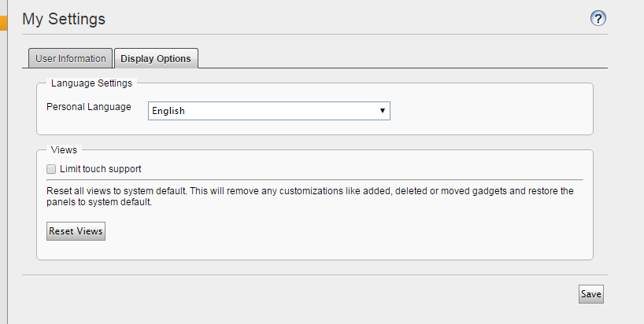
Task: Open the Personal Language combo box
Action: coord(269,111)
